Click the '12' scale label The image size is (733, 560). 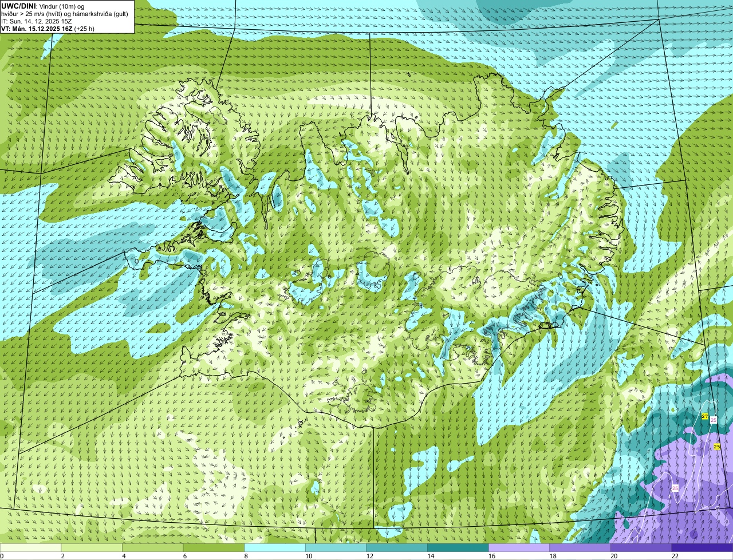(x=369, y=556)
